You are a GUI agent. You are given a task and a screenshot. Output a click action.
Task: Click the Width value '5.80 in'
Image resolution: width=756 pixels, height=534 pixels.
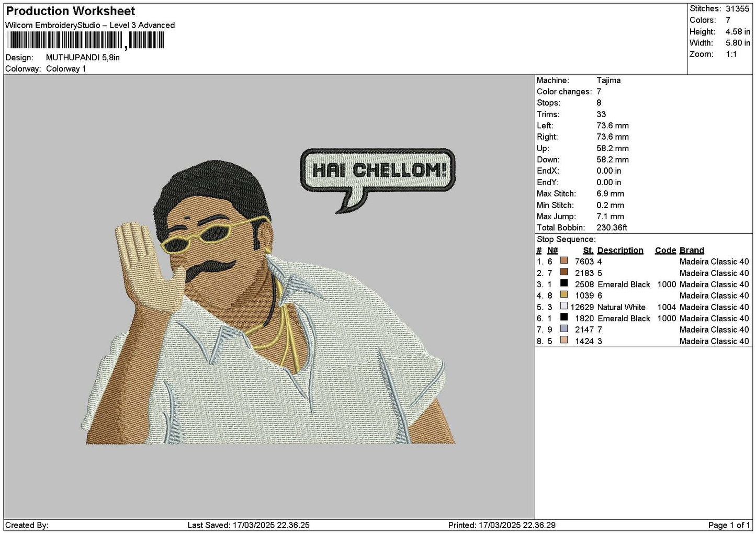(x=738, y=43)
